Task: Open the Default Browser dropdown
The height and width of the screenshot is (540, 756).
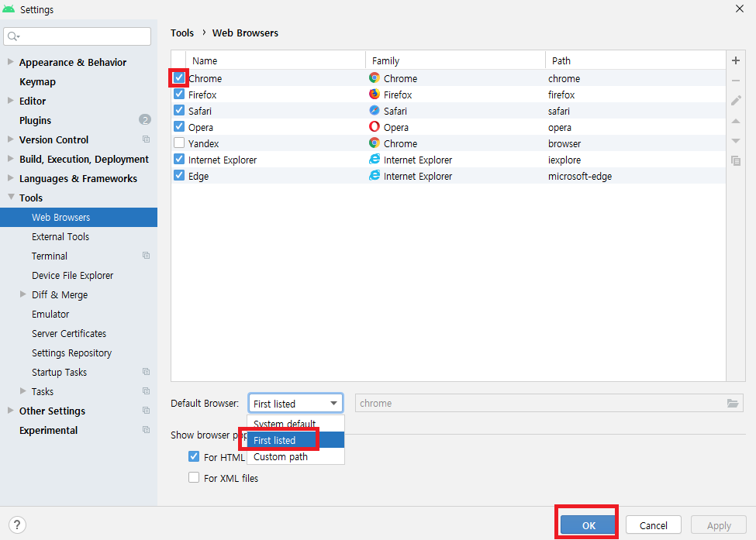Action: click(295, 403)
